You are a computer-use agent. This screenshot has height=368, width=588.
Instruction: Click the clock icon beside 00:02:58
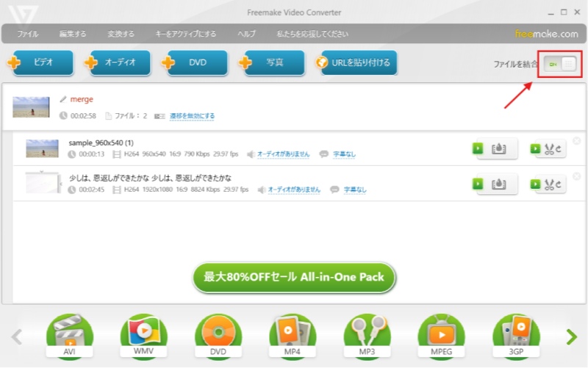point(63,116)
